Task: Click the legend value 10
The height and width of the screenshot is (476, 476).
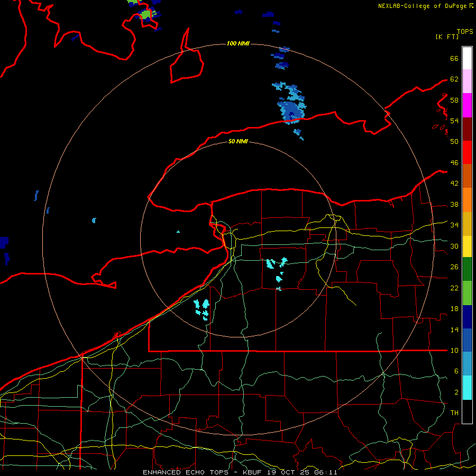Action: pos(454,351)
